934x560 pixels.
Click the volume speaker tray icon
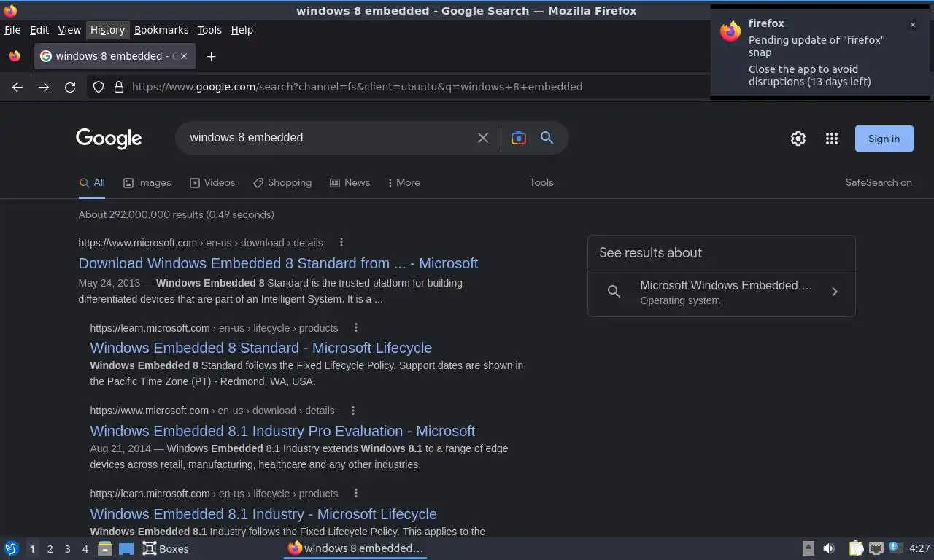click(x=829, y=548)
